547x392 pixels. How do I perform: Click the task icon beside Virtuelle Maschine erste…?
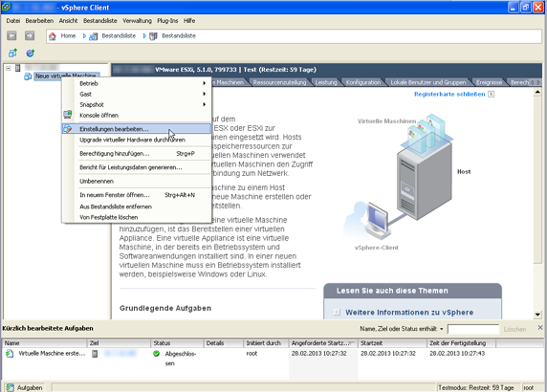pyautogui.click(x=10, y=354)
